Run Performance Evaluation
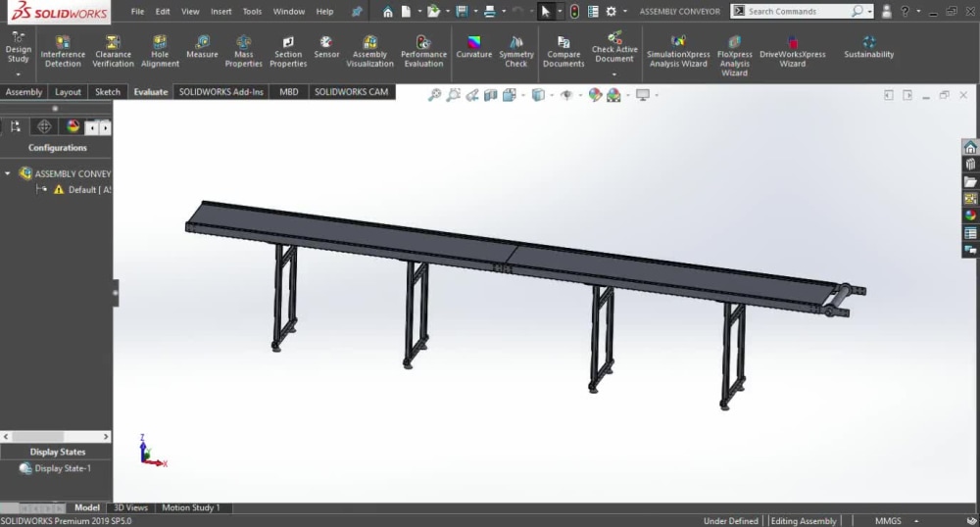This screenshot has width=980, height=527. [x=423, y=51]
